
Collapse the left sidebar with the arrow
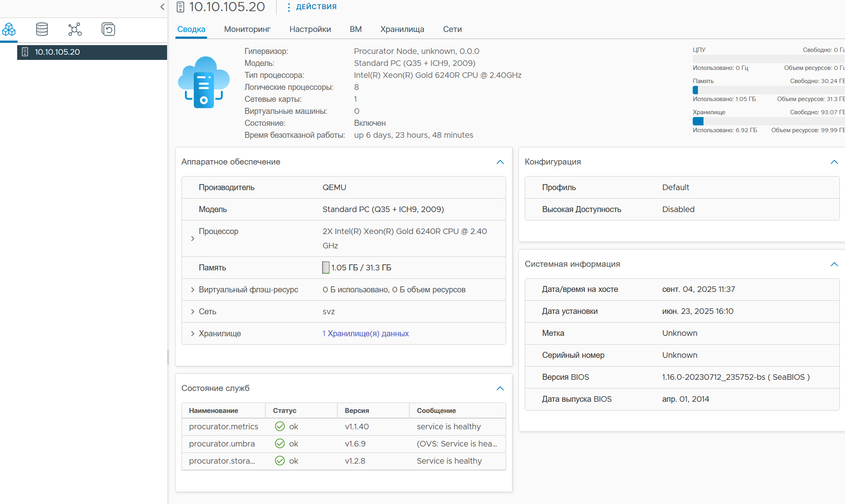coord(162,7)
